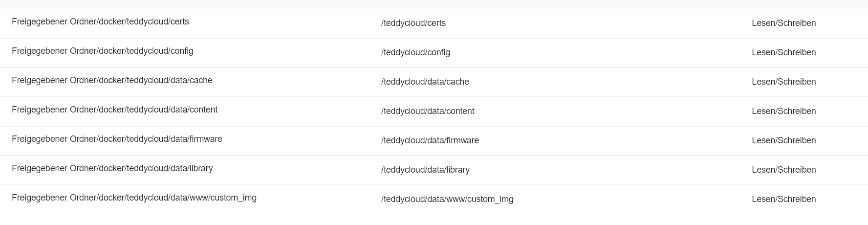This screenshot has width=868, height=225.
Task: Click the /teddycloud/data/www/custom_img mount path
Action: [447, 199]
